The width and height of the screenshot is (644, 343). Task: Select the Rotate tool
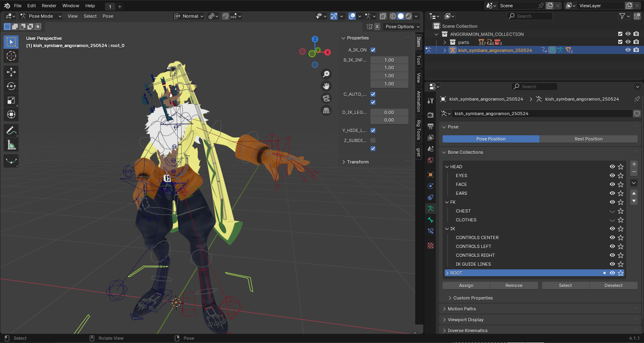click(x=11, y=86)
